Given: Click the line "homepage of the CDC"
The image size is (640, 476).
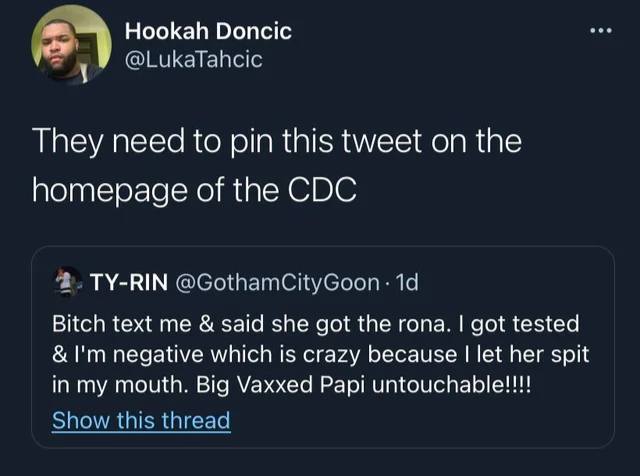Looking at the screenshot, I should click(x=195, y=190).
